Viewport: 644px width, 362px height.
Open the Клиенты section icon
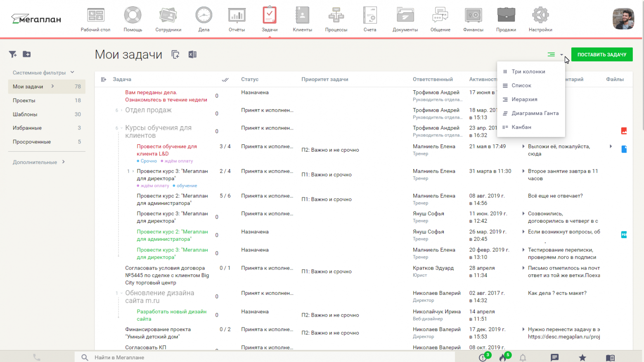302,19
